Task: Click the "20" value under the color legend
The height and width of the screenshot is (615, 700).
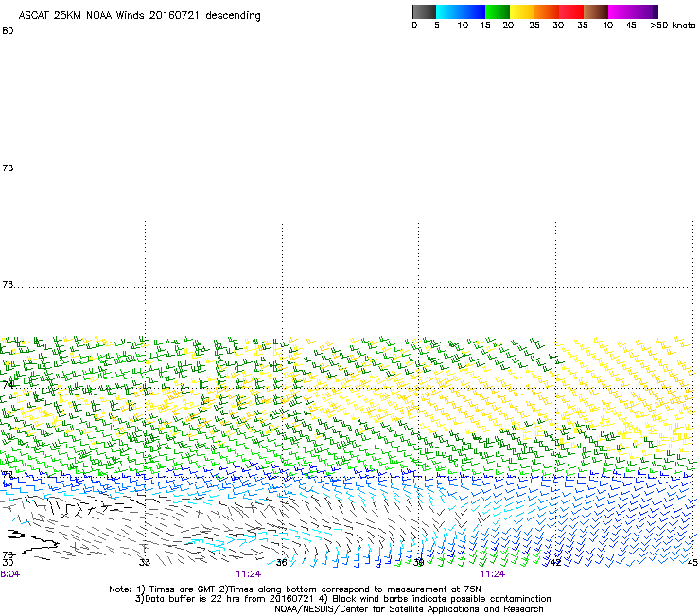Action: pos(508,26)
